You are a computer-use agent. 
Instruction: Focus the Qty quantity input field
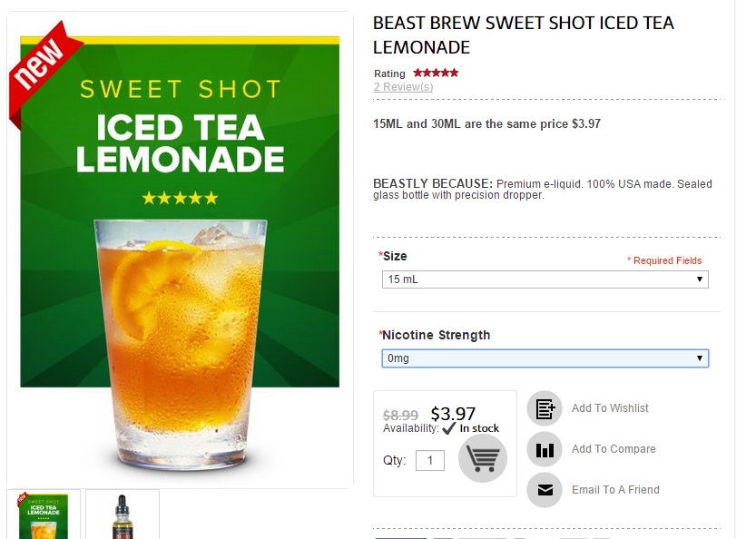(x=430, y=460)
